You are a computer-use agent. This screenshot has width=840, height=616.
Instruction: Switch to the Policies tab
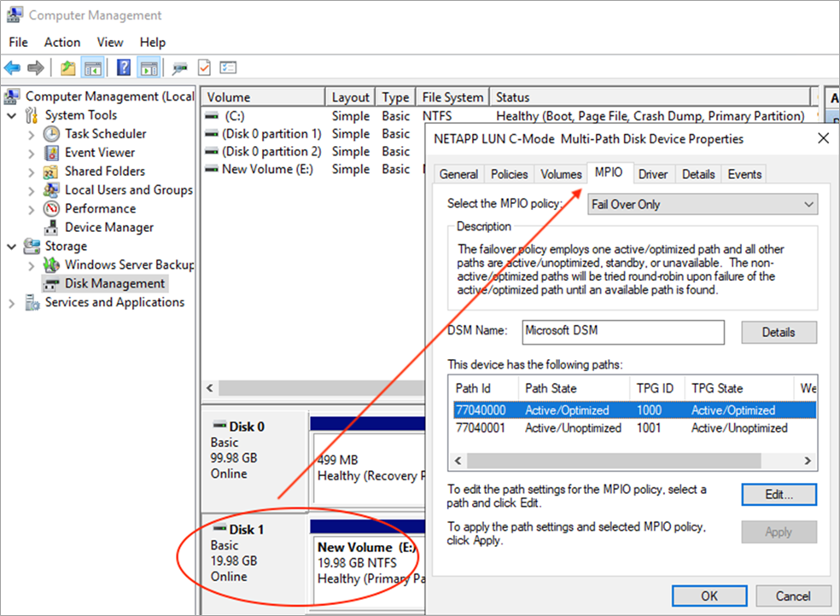pyautogui.click(x=509, y=174)
